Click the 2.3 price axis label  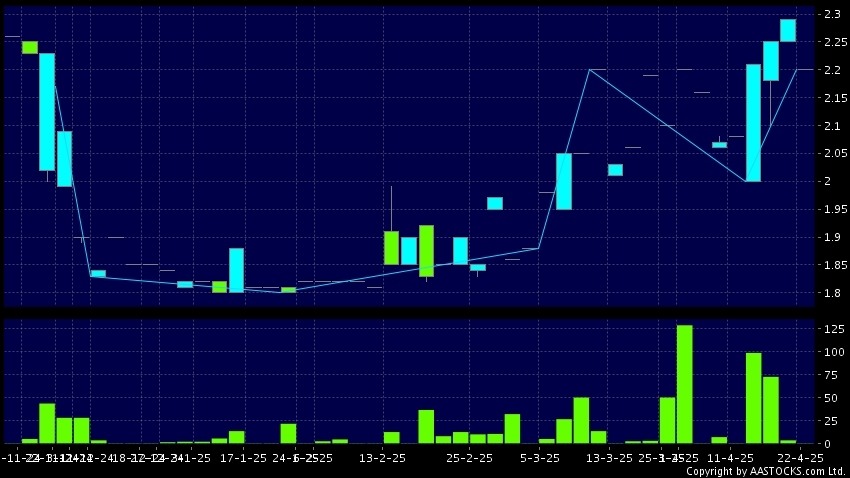tap(832, 14)
